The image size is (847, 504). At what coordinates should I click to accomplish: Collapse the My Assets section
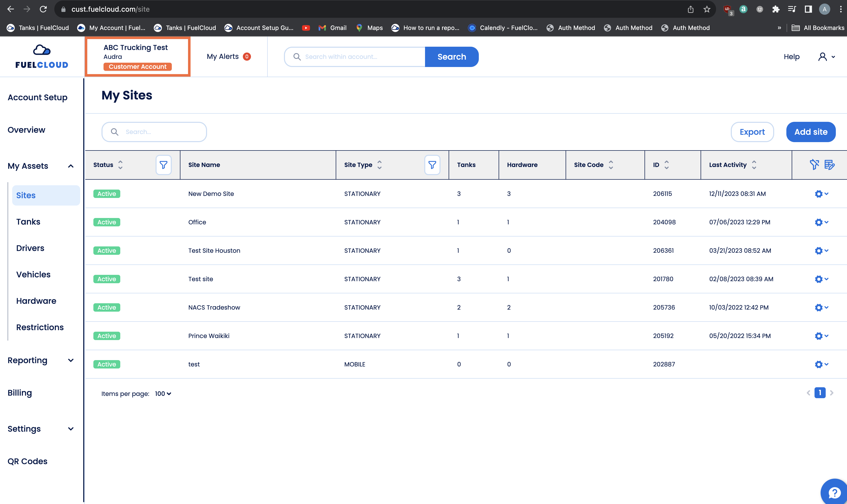click(71, 166)
